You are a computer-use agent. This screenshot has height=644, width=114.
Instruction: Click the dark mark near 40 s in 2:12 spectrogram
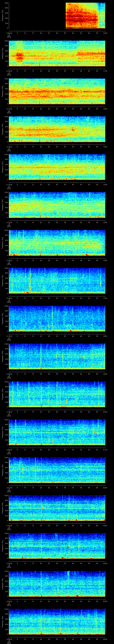[73, 129]
